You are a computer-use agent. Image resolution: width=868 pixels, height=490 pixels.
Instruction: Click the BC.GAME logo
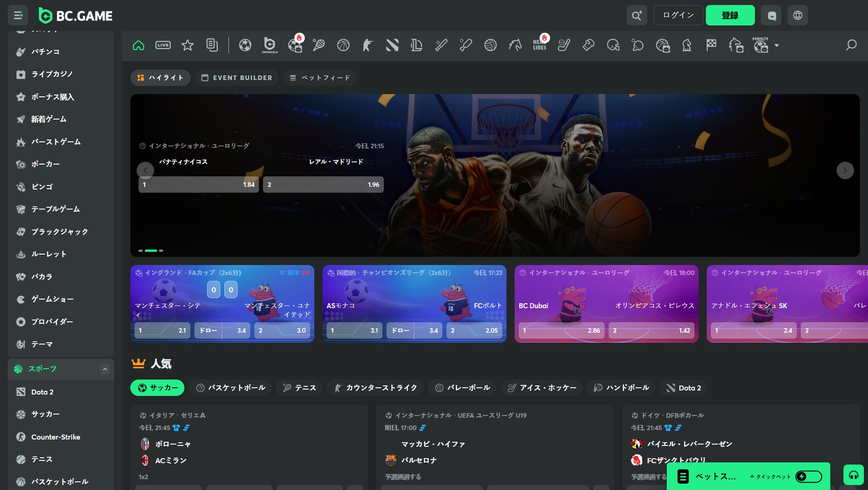[x=75, y=15]
